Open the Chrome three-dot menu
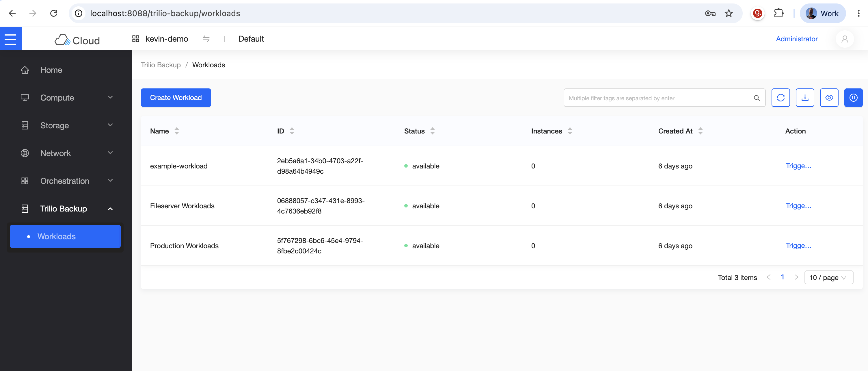Image resolution: width=868 pixels, height=371 pixels. 858,13
